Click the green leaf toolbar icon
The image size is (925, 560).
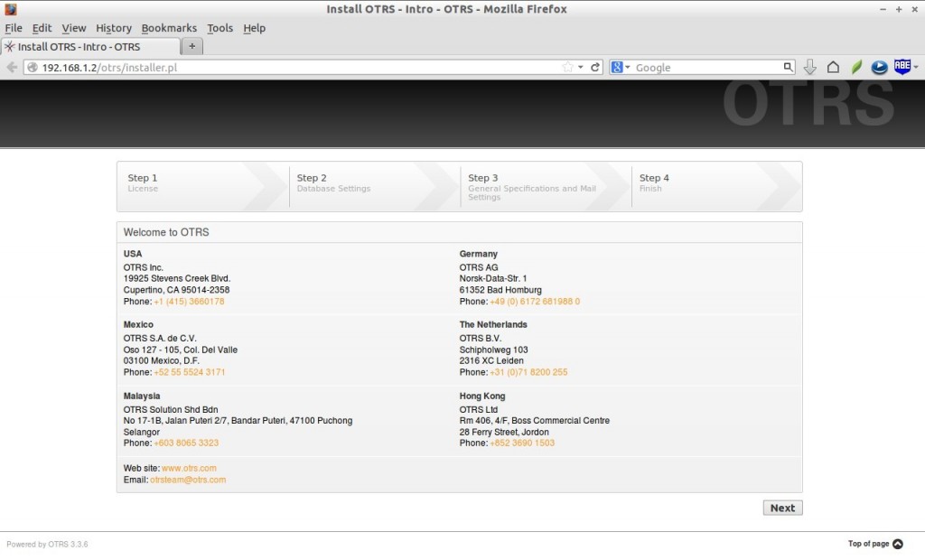click(x=856, y=68)
